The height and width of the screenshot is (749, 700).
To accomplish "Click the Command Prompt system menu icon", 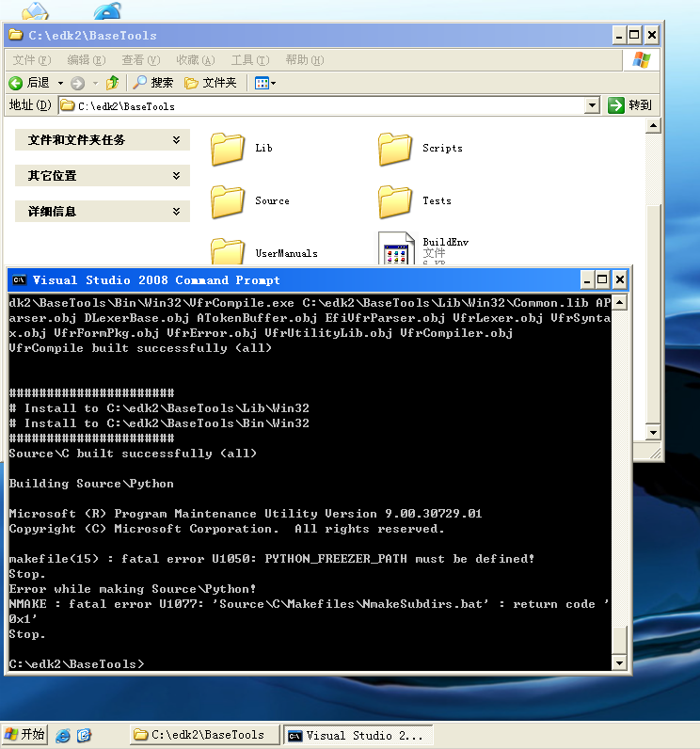I will coord(19,279).
